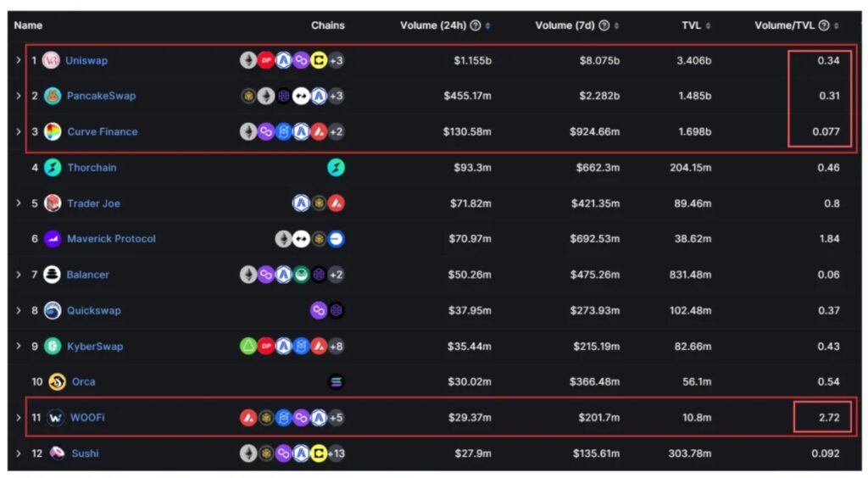This screenshot has height=478, width=868.
Task: Sort by Volume/TVL column arrows
Action: pos(836,25)
